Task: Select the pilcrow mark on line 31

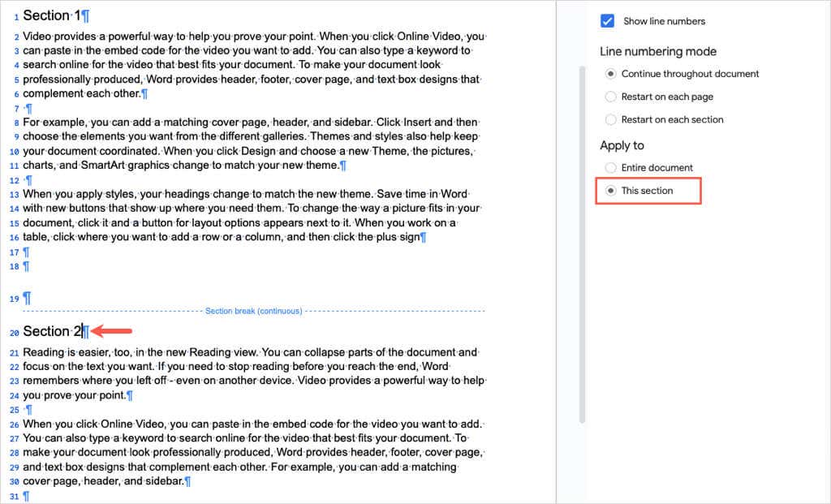Action: [x=27, y=494]
